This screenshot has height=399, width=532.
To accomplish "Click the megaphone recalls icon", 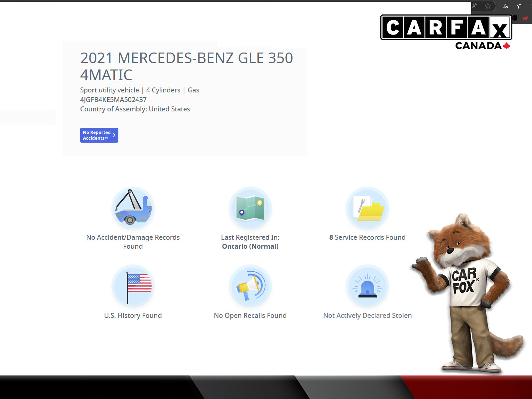I will pos(250,286).
